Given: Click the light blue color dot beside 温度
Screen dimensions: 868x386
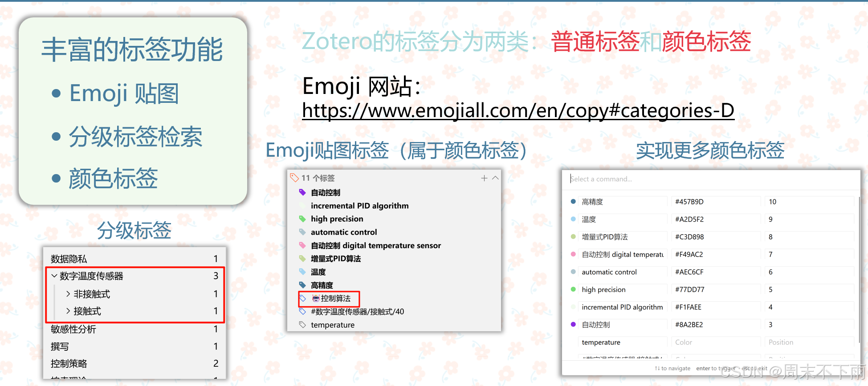Looking at the screenshot, I should [x=573, y=219].
